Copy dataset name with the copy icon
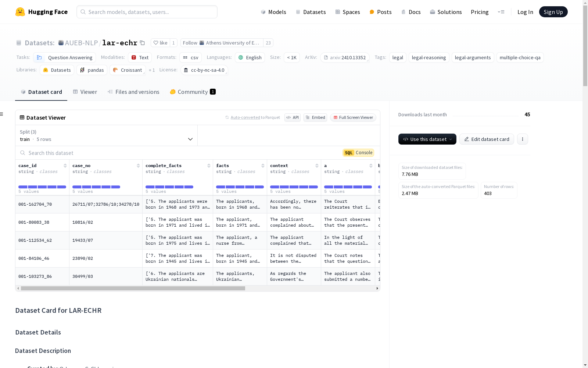588x368 pixels. click(x=143, y=43)
